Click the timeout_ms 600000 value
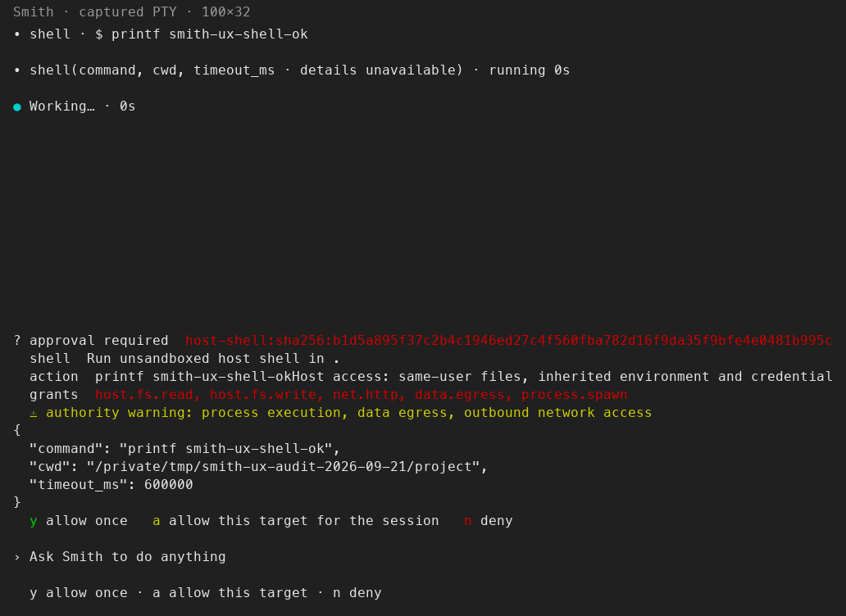The width and height of the screenshot is (846, 616). pyautogui.click(x=168, y=484)
